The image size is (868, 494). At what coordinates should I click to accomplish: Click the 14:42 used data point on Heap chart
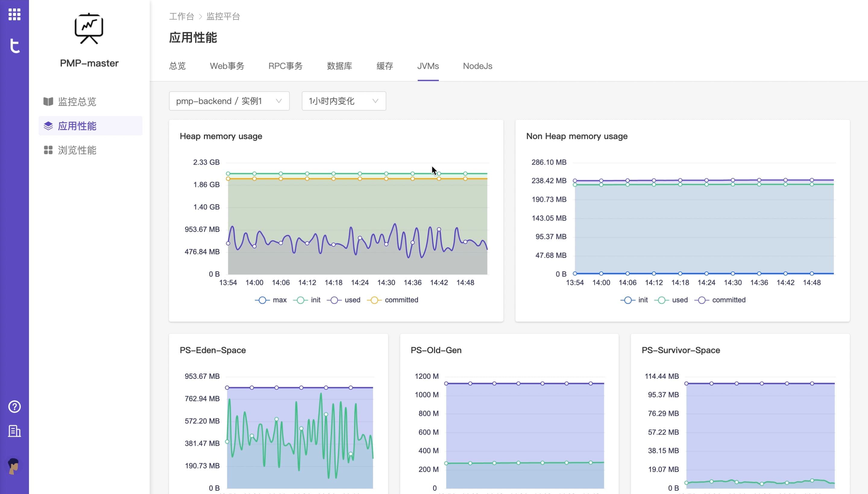click(x=439, y=229)
